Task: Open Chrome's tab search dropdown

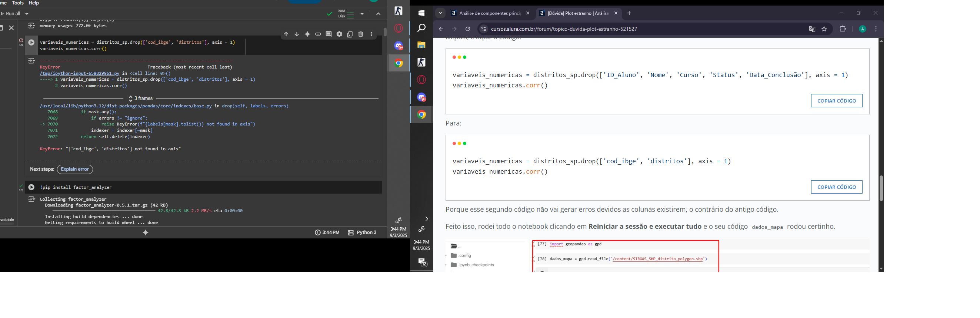Action: tap(440, 13)
